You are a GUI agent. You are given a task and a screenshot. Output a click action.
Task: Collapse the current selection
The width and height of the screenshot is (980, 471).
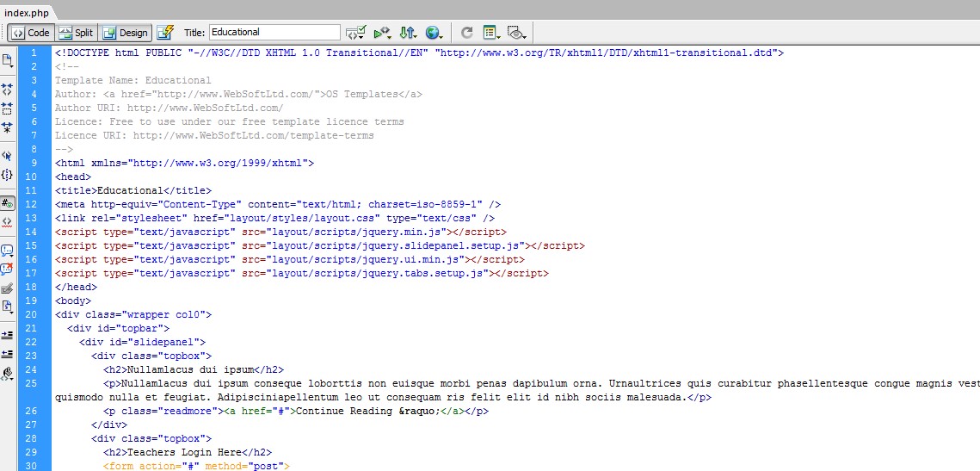click(8, 108)
